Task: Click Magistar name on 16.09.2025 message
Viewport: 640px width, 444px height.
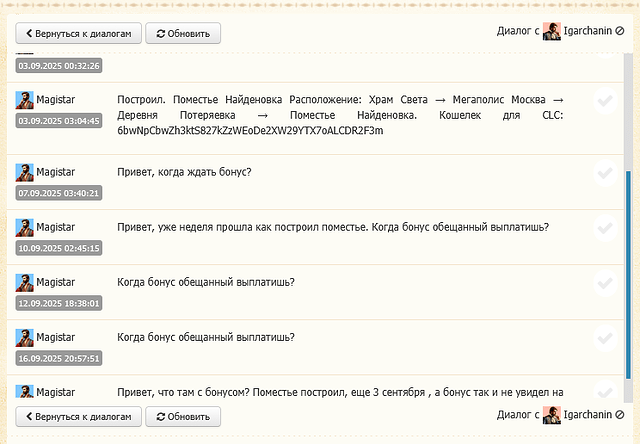Action: pyautogui.click(x=56, y=337)
